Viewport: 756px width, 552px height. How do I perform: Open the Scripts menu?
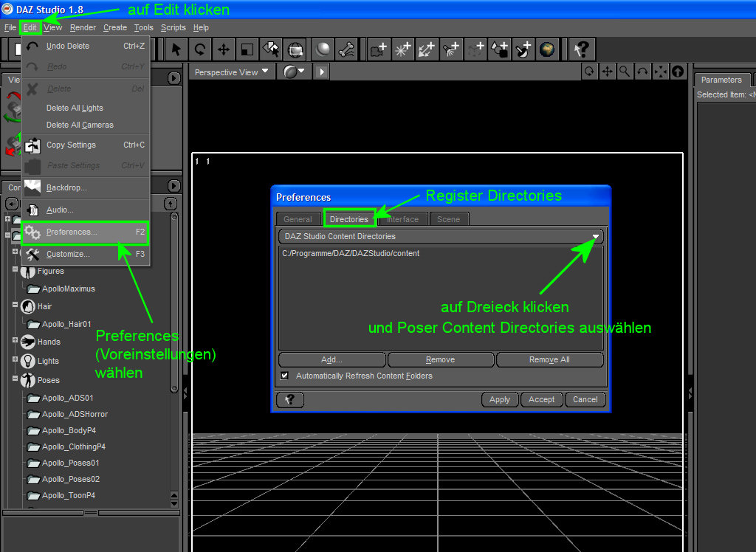pyautogui.click(x=173, y=27)
